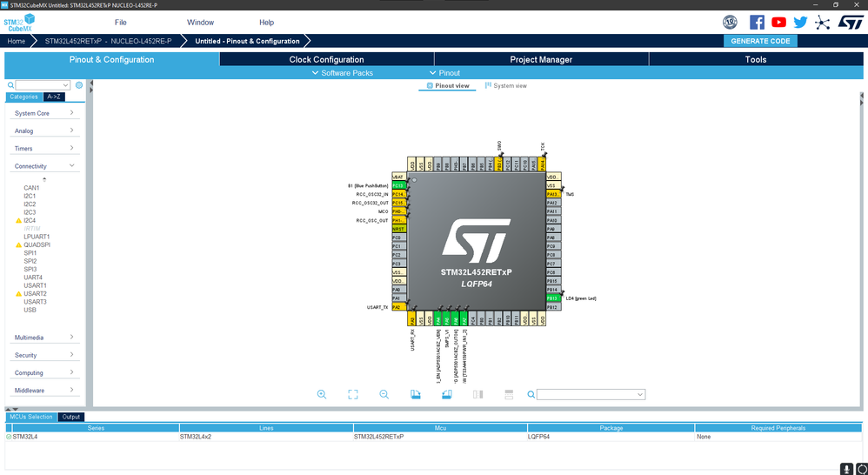
Task: Open the Window menu
Action: click(200, 23)
